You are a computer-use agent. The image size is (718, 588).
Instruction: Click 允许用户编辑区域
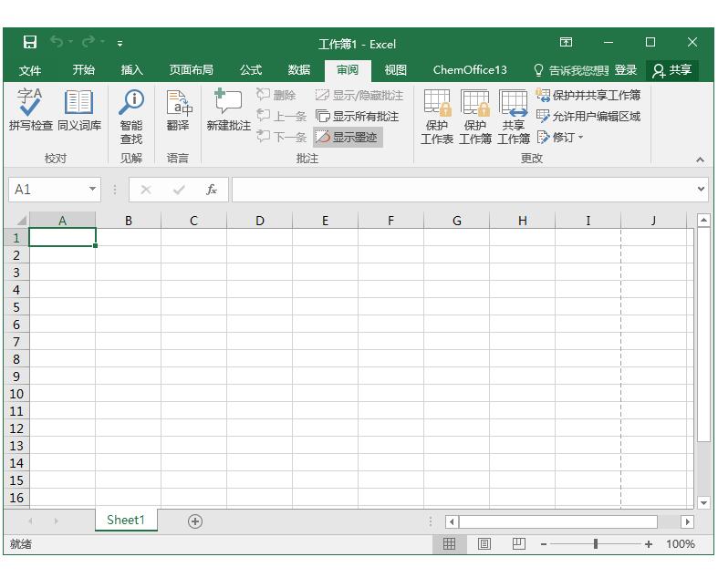point(588,116)
